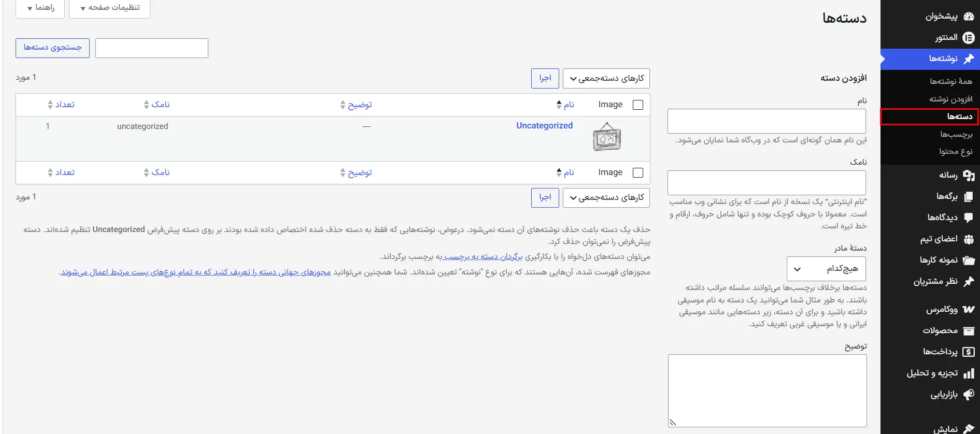This screenshot has width=980, height=434.
Task: Click inside the توضیح description textarea
Action: click(767, 390)
